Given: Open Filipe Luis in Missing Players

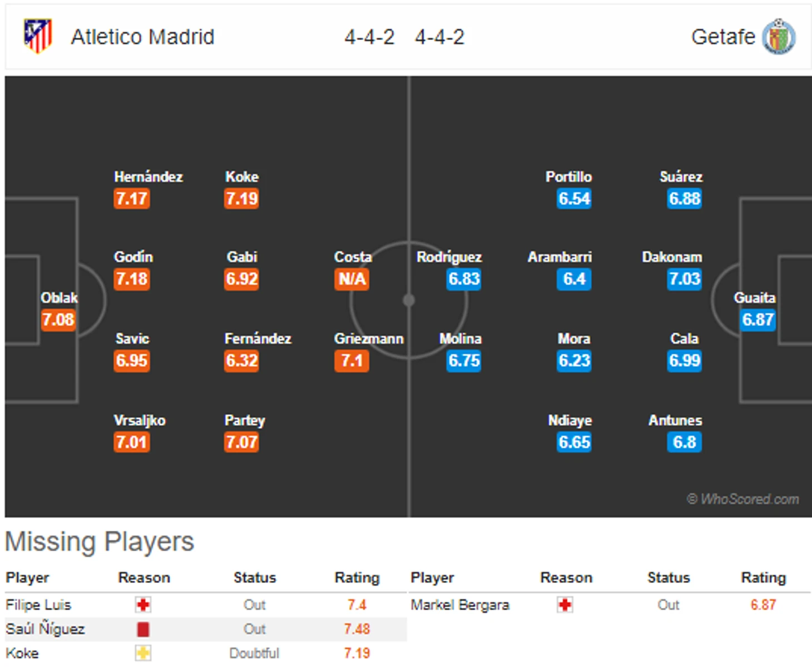Looking at the screenshot, I should [x=38, y=605].
